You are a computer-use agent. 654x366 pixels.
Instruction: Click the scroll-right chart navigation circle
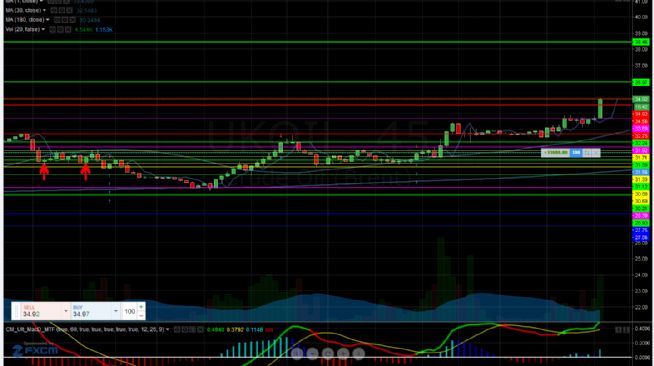[359, 354]
